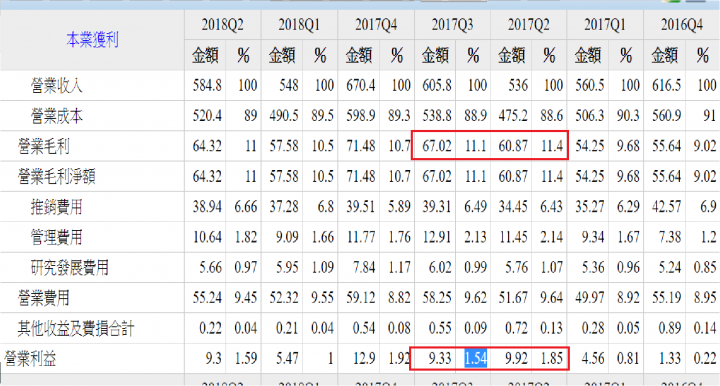Select 研究發展費用 value 7.84 for 2017Q4
720x386 pixels.
pos(364,267)
